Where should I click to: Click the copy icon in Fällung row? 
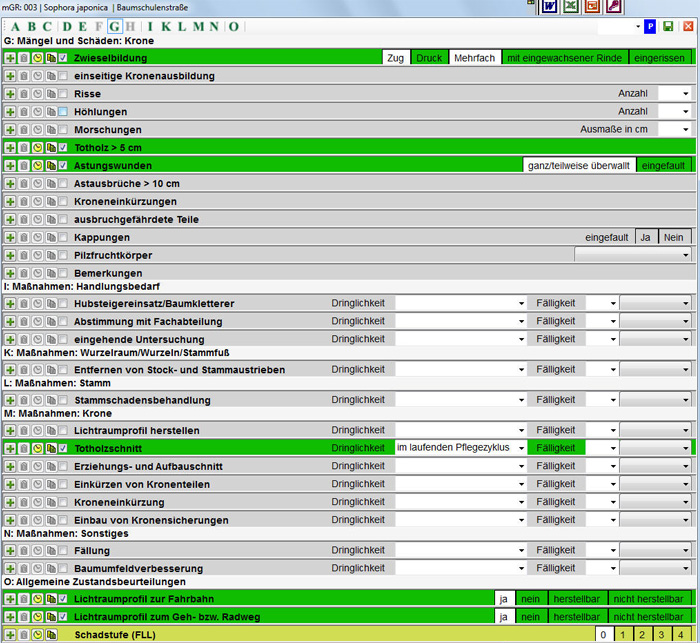tap(50, 550)
